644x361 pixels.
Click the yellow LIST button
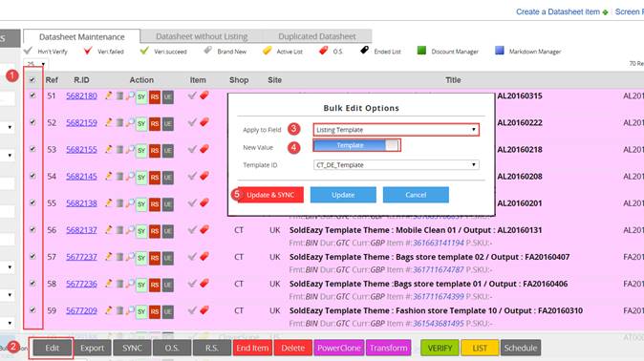[480, 348]
